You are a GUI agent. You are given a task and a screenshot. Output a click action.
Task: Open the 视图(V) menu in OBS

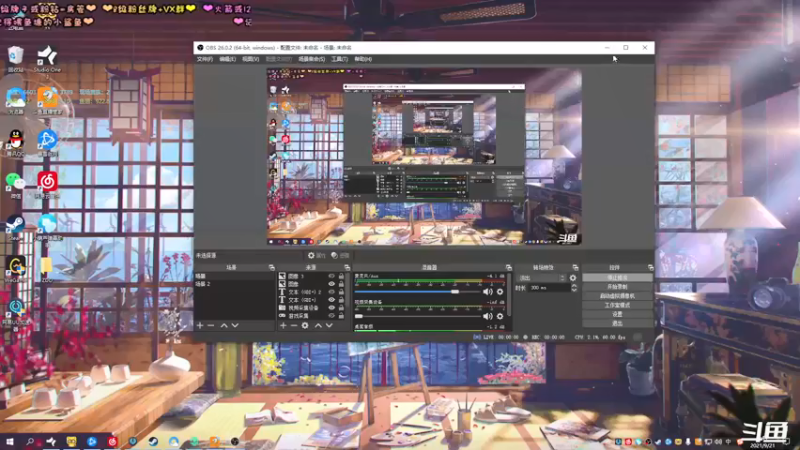(x=251, y=59)
